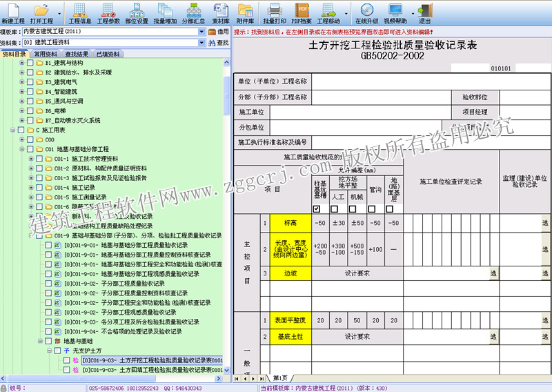
Task: Tick the C01-4 施工记录 checkbox
Action: point(48,187)
